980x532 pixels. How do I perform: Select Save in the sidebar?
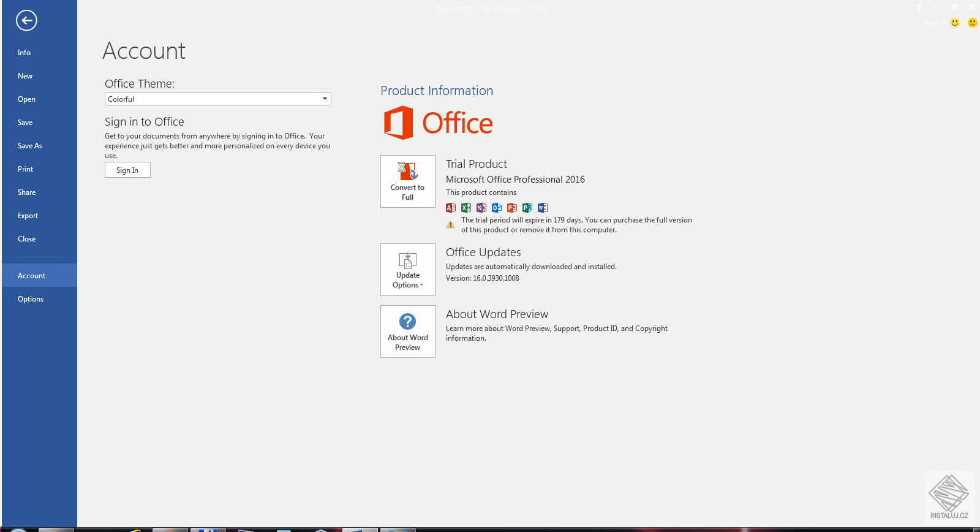pos(39,123)
